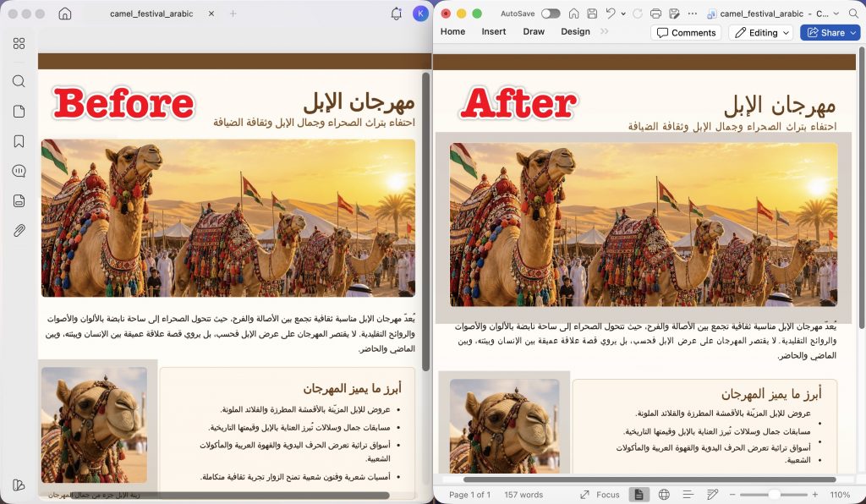This screenshot has height=504, width=866.
Task: Add a new tab in the PDF viewer
Action: (x=233, y=14)
